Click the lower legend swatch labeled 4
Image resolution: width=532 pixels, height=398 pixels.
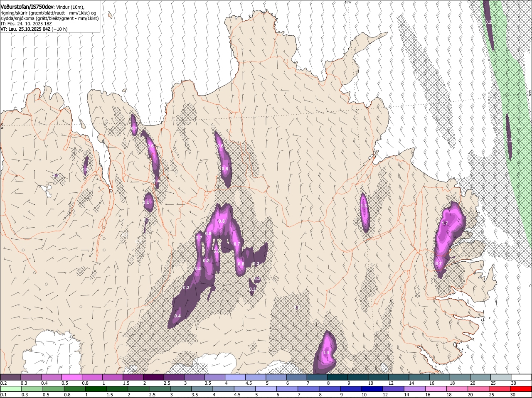point(224,389)
